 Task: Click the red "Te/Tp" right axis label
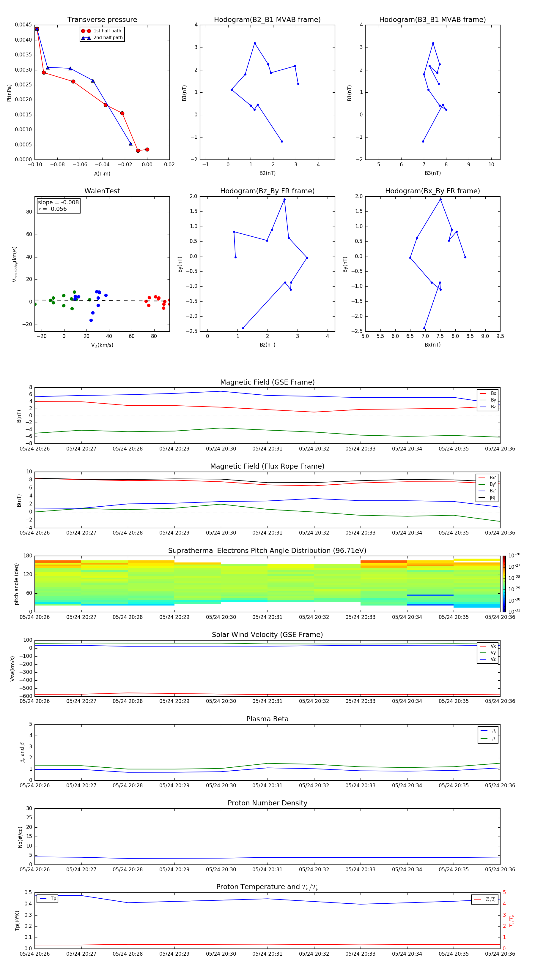512,921
